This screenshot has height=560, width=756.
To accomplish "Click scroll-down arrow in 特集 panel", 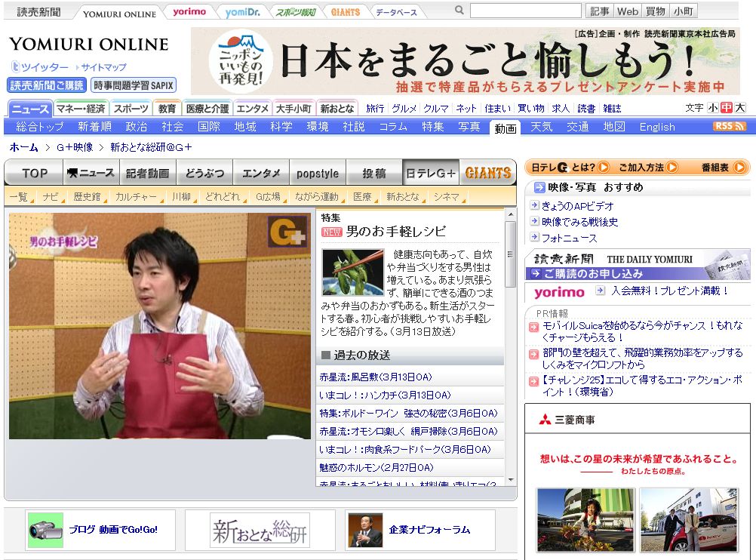I will click(511, 481).
